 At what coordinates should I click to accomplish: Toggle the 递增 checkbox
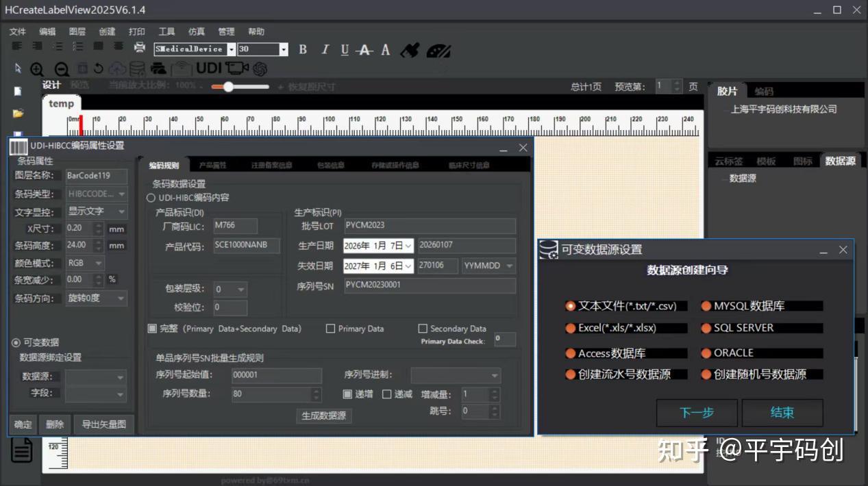(347, 394)
